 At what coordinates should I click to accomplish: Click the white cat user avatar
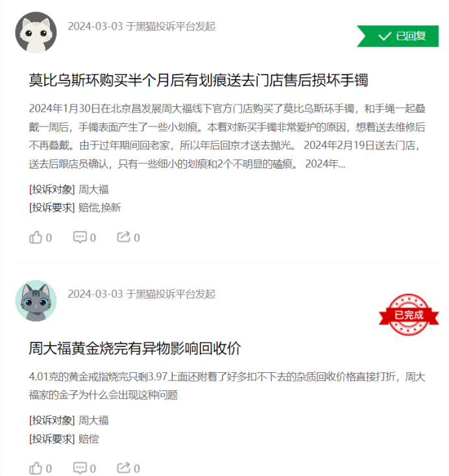36,32
